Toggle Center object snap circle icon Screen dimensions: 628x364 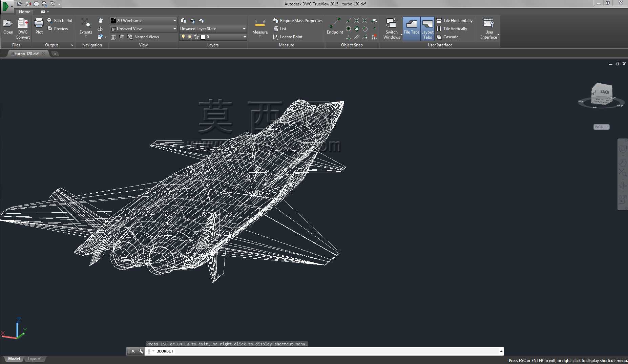(x=348, y=29)
